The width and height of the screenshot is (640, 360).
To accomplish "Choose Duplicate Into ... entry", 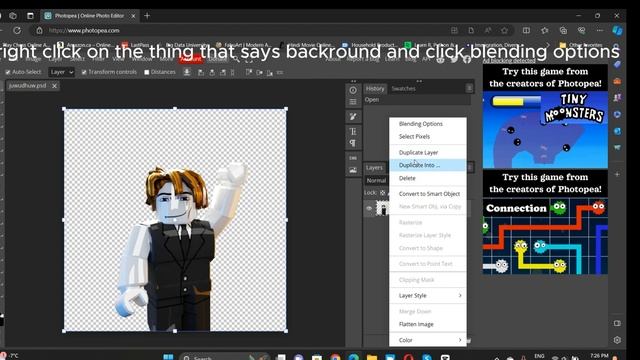I will click(428, 165).
